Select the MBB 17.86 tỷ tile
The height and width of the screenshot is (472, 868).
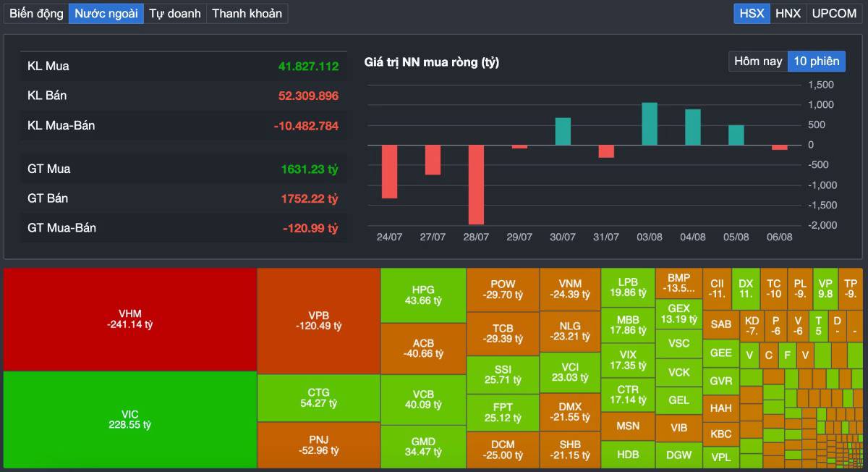tap(628, 325)
